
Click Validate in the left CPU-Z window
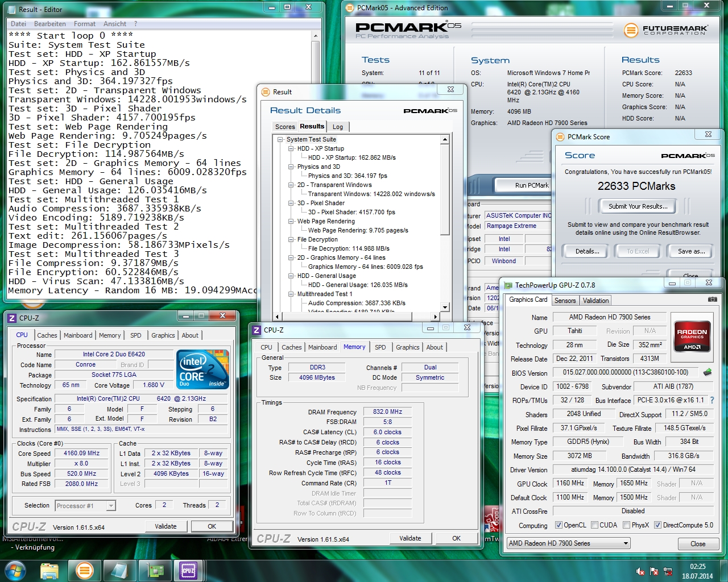[166, 526]
